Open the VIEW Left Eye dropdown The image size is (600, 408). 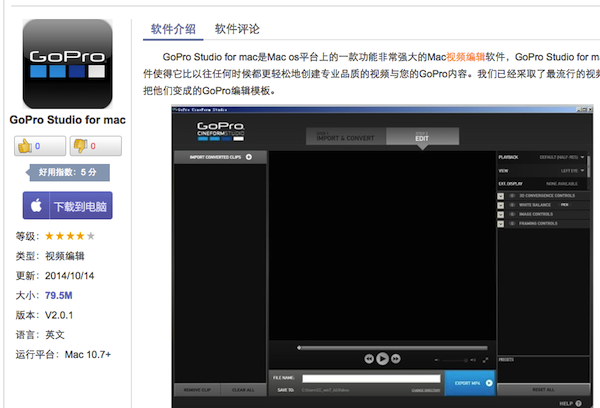[572, 171]
